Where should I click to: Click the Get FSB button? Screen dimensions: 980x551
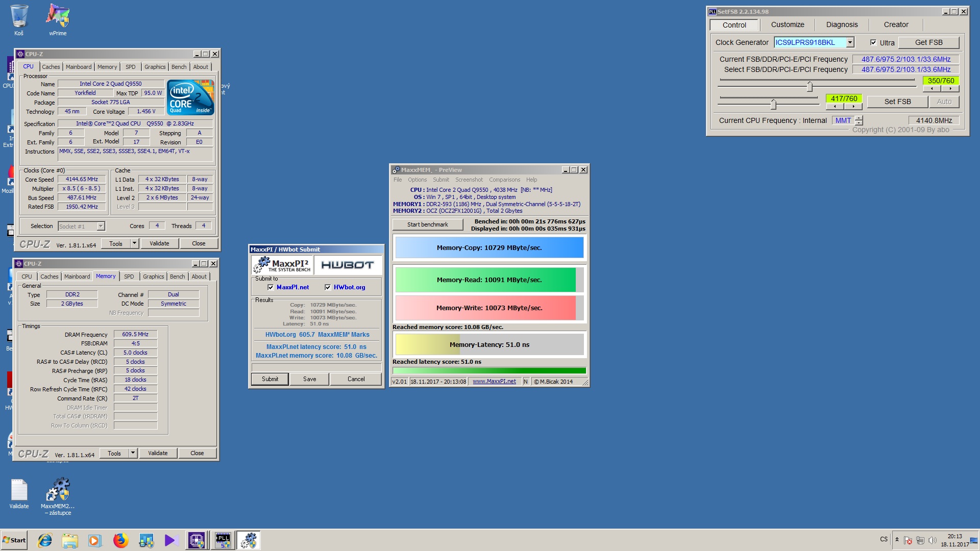pos(928,42)
